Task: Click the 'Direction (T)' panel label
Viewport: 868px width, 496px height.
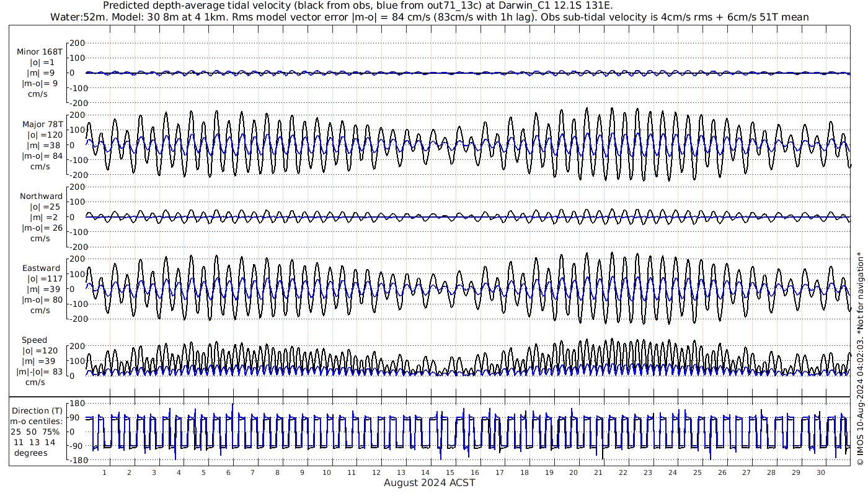Action: (x=37, y=410)
